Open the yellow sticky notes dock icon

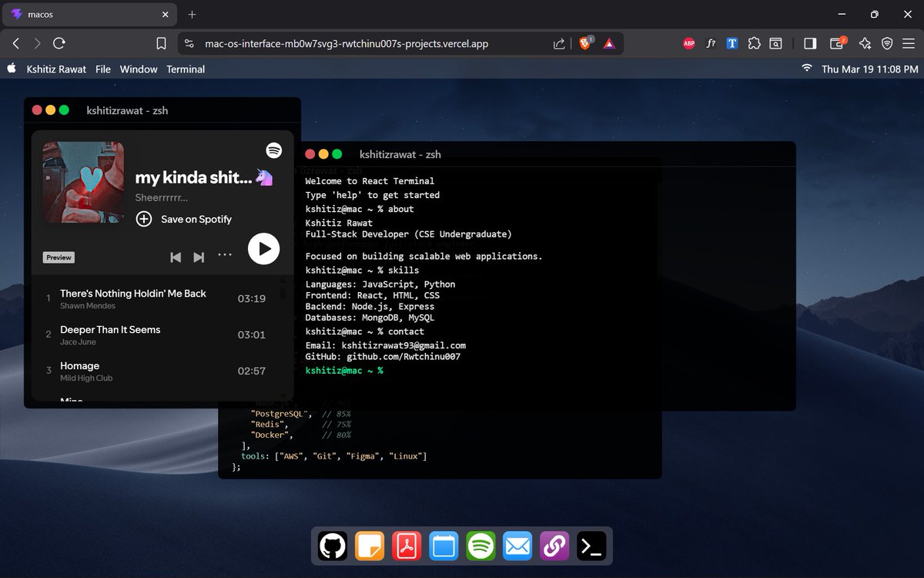(x=370, y=546)
